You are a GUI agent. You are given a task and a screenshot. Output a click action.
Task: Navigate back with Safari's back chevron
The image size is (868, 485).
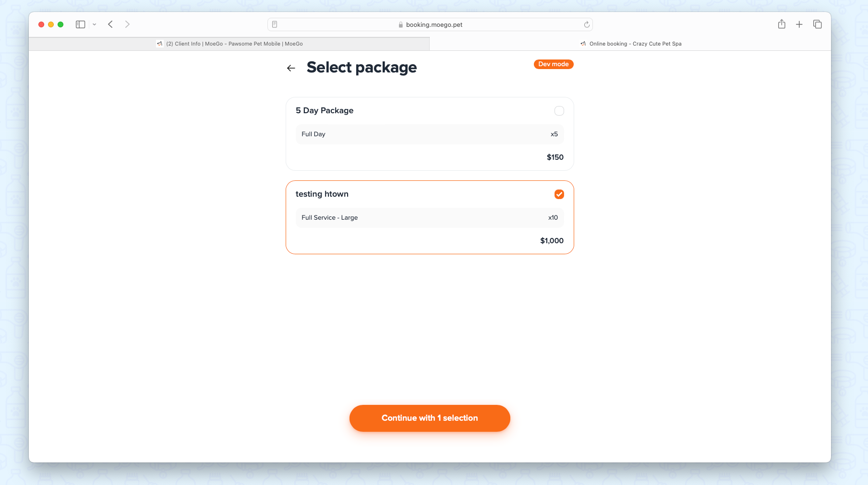[x=110, y=24]
